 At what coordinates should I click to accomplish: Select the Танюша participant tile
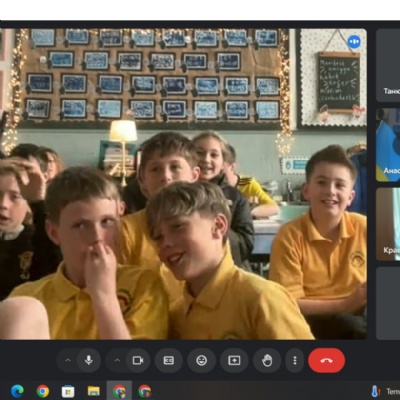tap(388, 65)
